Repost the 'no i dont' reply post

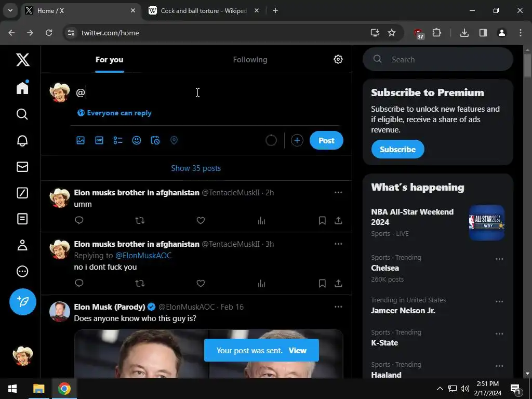point(140,283)
